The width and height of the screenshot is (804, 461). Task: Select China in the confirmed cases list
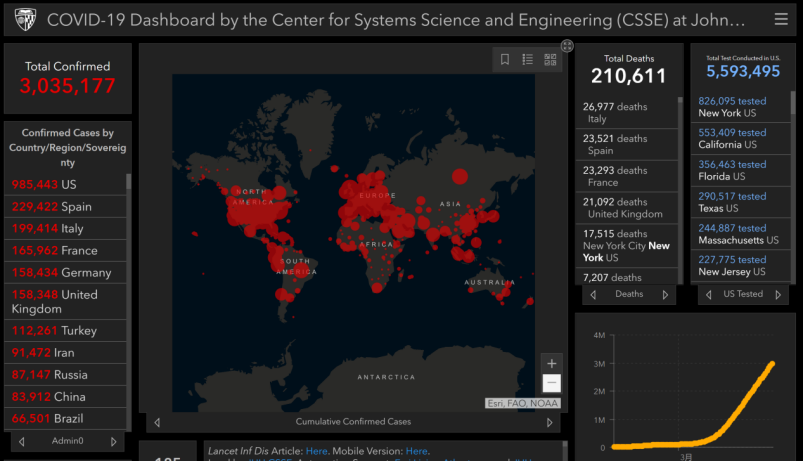pyautogui.click(x=65, y=397)
